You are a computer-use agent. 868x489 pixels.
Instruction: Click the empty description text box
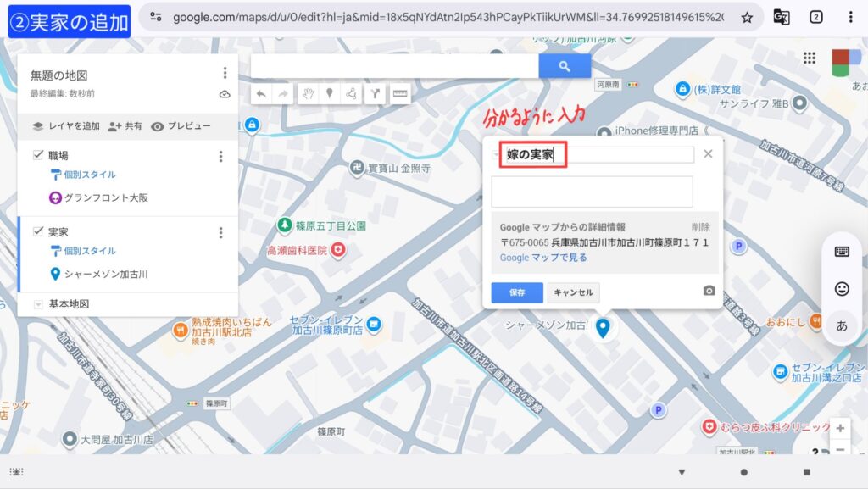point(592,192)
